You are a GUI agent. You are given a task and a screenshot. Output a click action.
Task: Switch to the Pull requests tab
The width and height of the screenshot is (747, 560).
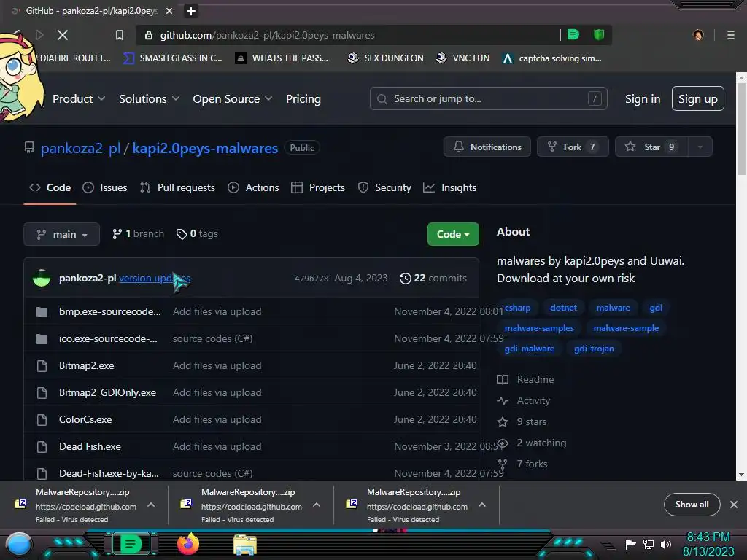point(178,187)
